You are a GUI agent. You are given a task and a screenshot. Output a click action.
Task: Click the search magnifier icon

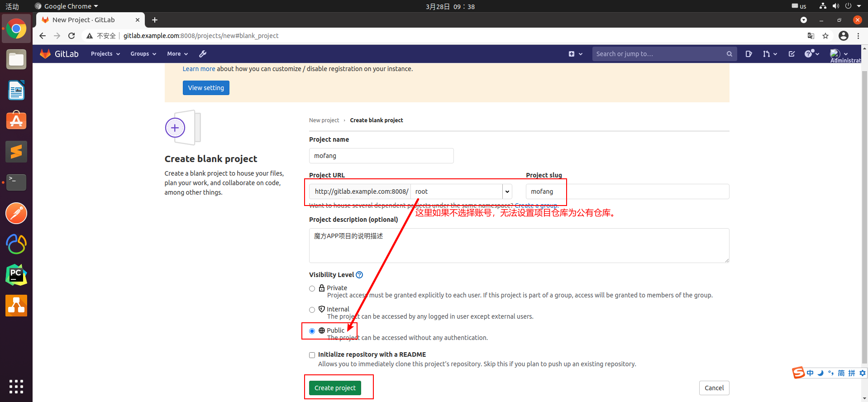[729, 54]
